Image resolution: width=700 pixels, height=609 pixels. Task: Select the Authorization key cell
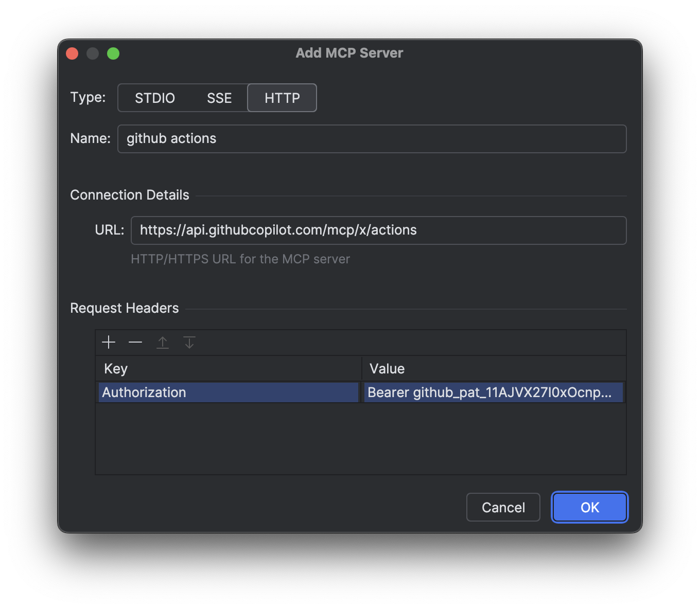pyautogui.click(x=229, y=392)
